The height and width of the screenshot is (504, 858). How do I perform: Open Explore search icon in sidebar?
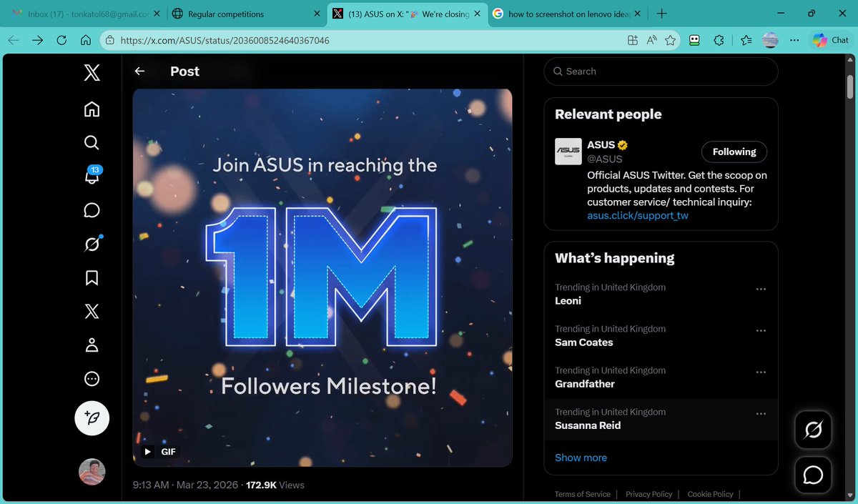[92, 143]
